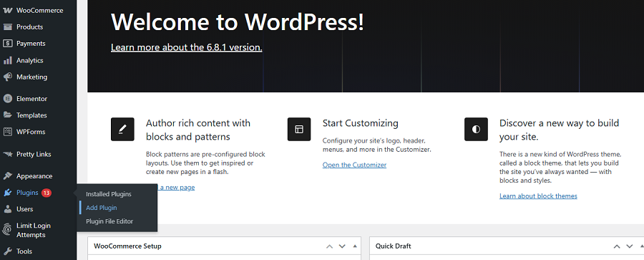Open Pretty Links menu label
Viewport: 644px width, 260px height.
click(x=34, y=154)
